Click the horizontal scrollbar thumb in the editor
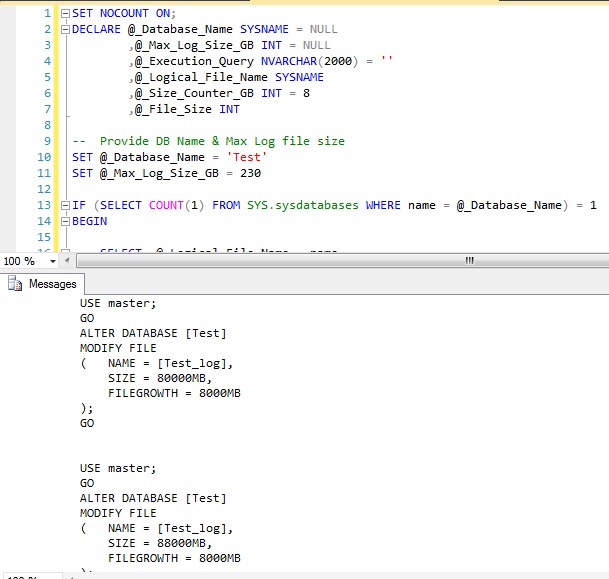Viewport: 609px width, 579px height. pos(468,260)
